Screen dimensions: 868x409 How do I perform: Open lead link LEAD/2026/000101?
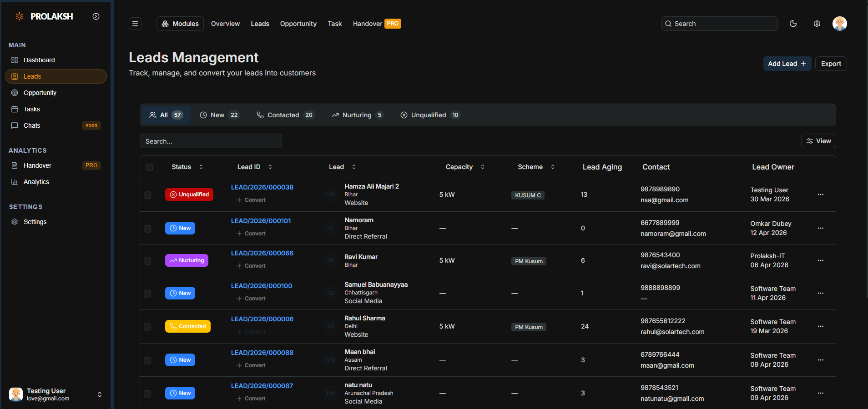click(x=261, y=221)
